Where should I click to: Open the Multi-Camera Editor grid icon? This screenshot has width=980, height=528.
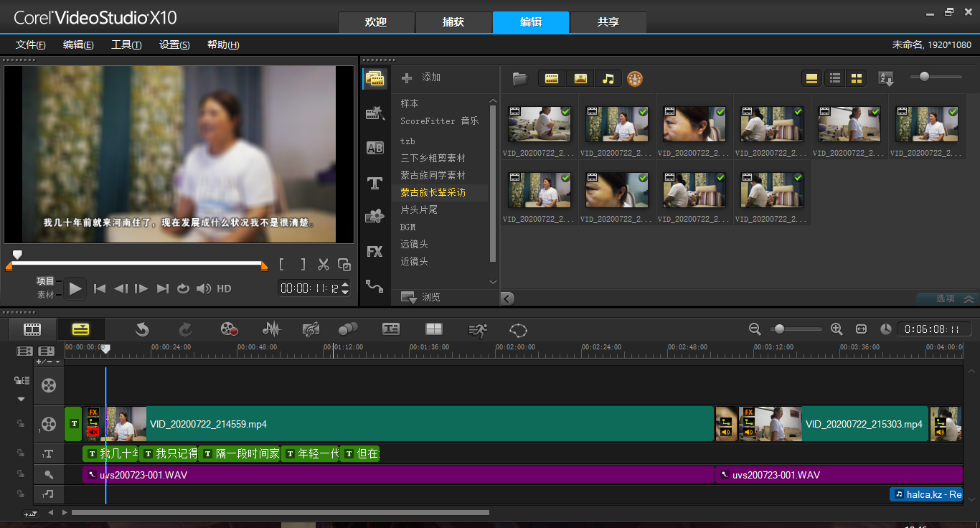pyautogui.click(x=433, y=329)
